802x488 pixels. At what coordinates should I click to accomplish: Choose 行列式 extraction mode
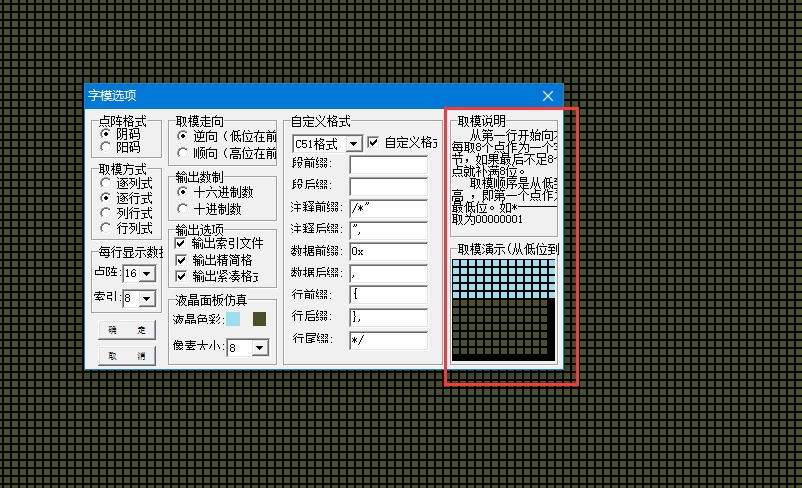click(x=106, y=228)
